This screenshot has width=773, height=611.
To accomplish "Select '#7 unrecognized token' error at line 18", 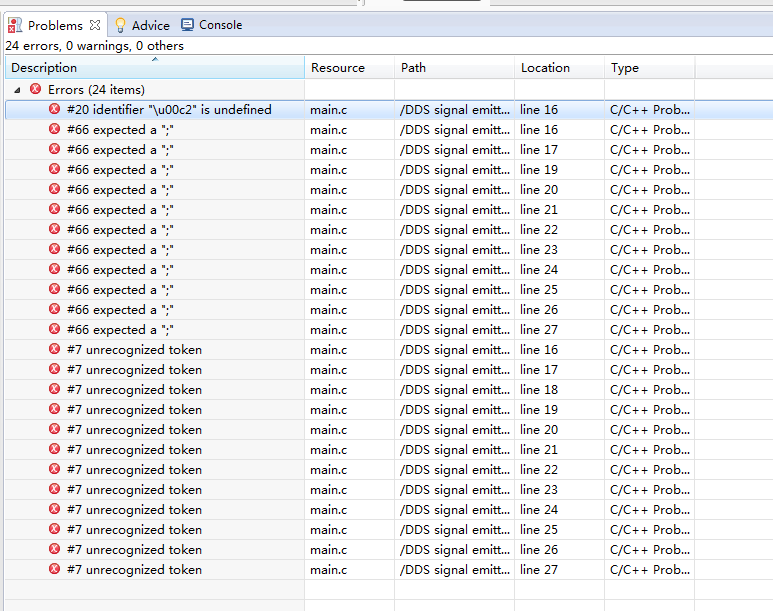I will pos(134,390).
